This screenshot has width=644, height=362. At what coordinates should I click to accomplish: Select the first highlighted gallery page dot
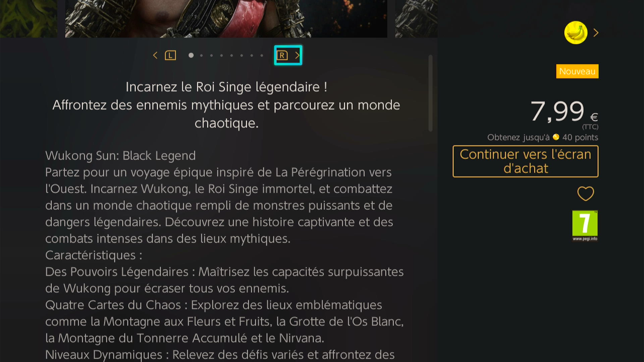(x=191, y=55)
